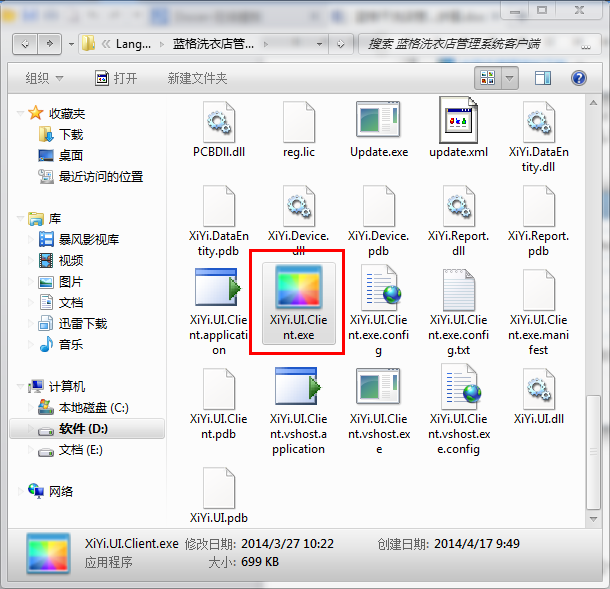This screenshot has width=610, height=589.
Task: Toggle the preview pane button
Action: (545, 78)
